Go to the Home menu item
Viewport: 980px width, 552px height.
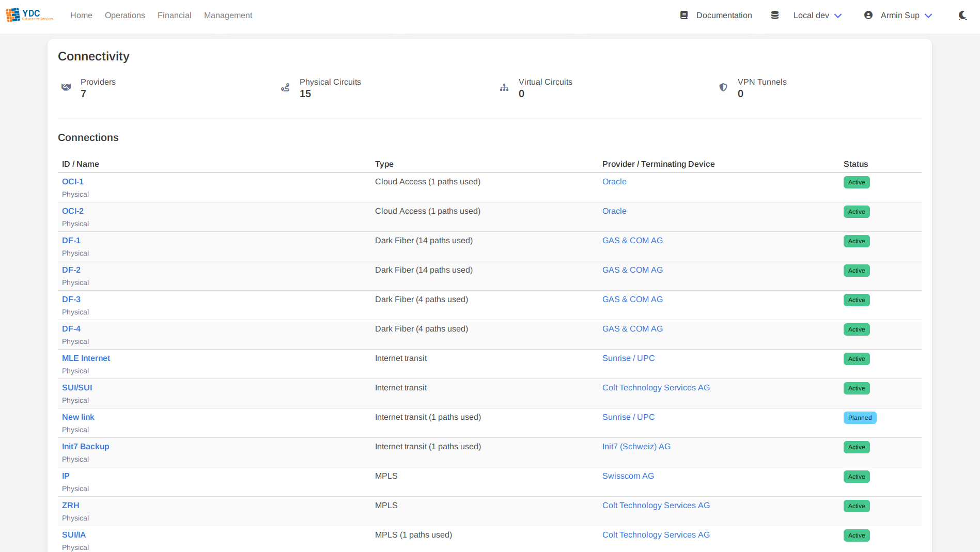pyautogui.click(x=81, y=15)
